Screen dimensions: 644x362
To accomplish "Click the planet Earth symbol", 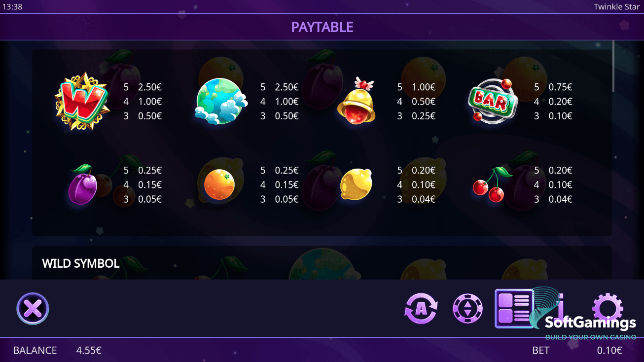I will tap(220, 102).
